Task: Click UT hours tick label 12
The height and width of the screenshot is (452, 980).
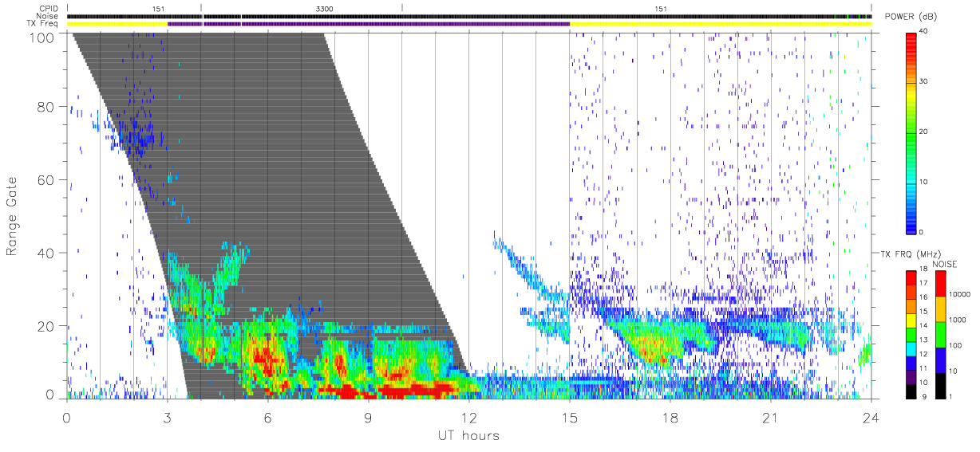Action: coord(468,417)
